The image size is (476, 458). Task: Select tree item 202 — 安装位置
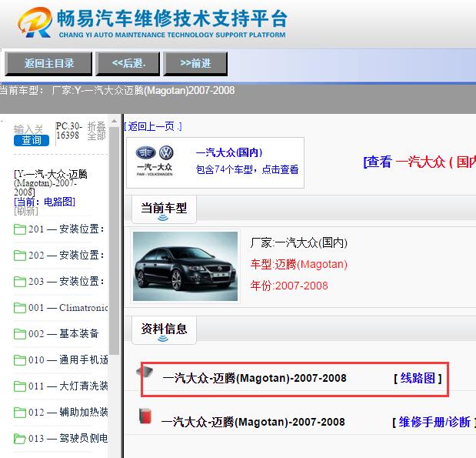click(x=66, y=255)
